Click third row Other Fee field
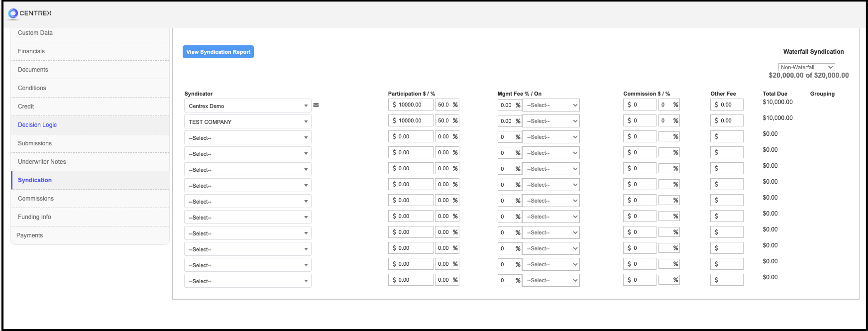The image size is (868, 331). point(727,136)
